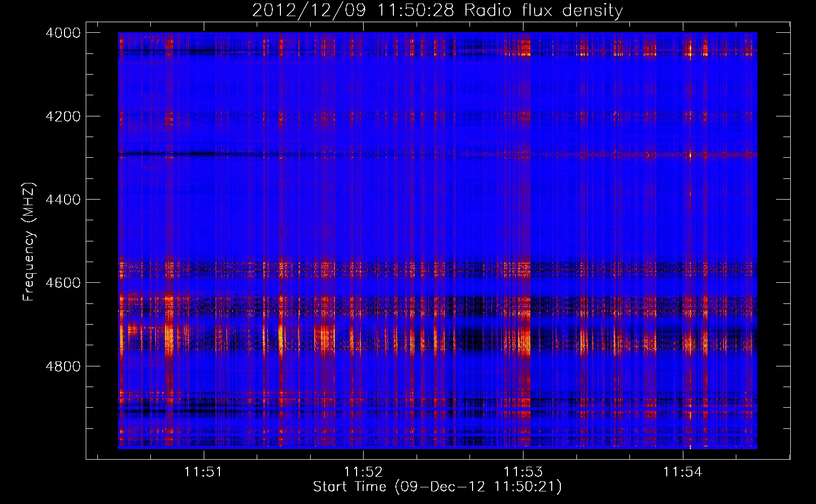816x504 pixels.
Task: Click the "Frequency (MHZ)" y-axis label
Action: point(29,242)
